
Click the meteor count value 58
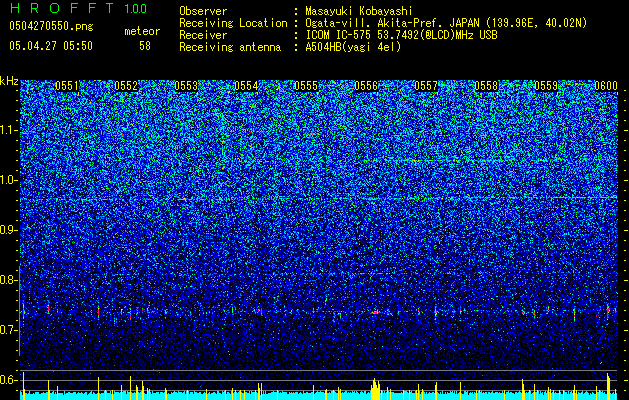pos(145,46)
